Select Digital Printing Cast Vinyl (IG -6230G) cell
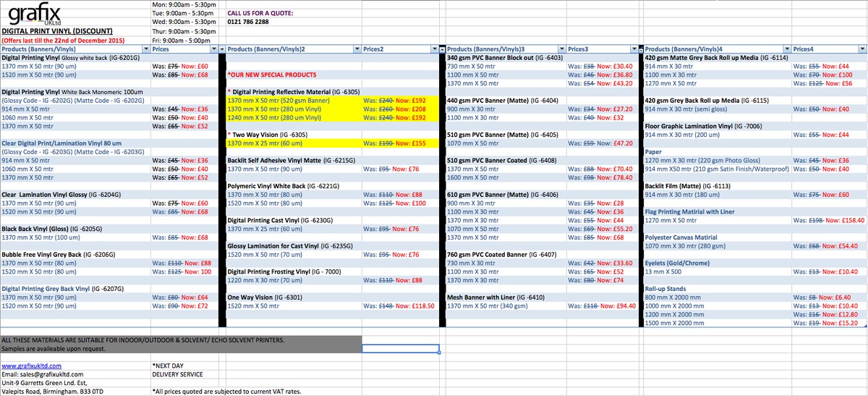 coord(293,220)
